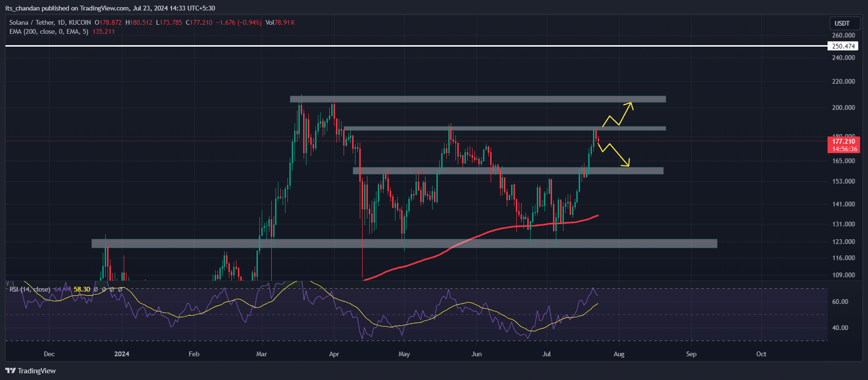Click the RSI value 64.44
This screenshot has height=380, width=868.
pos(62,289)
